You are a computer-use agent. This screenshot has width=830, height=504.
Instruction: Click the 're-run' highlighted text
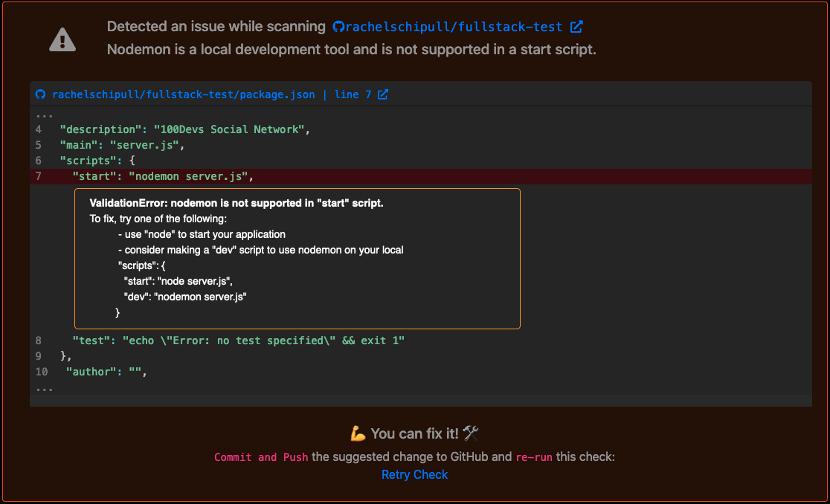(533, 457)
